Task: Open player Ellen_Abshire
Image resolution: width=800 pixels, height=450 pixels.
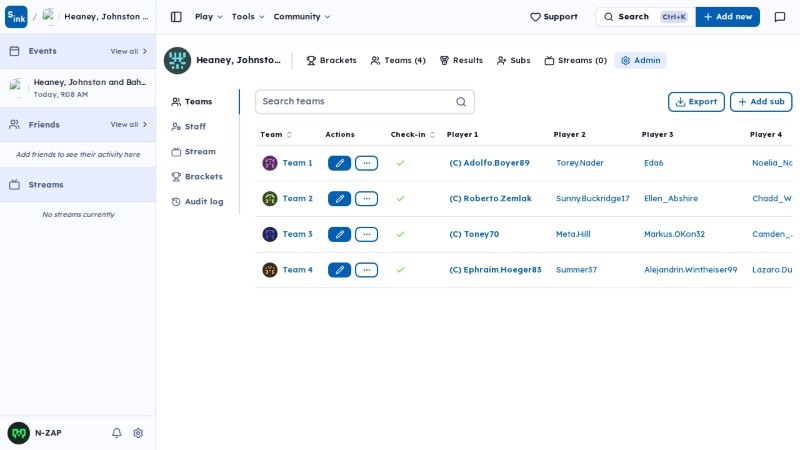Action: [671, 198]
